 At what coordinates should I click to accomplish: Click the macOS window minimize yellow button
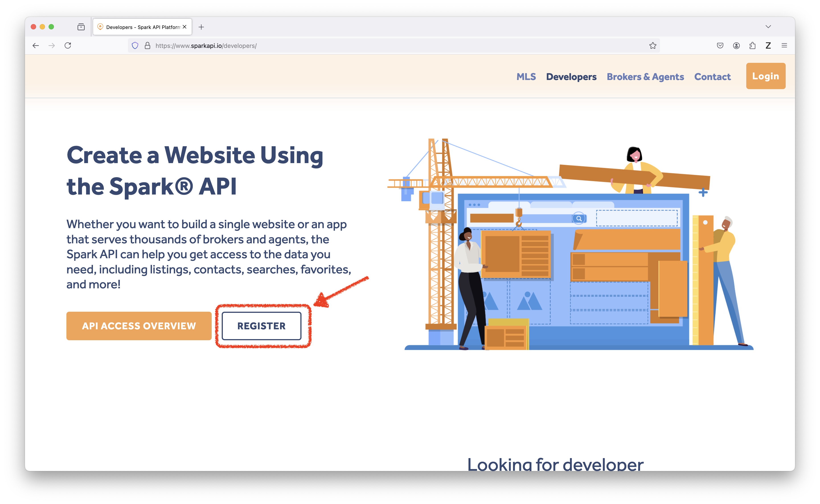42,27
